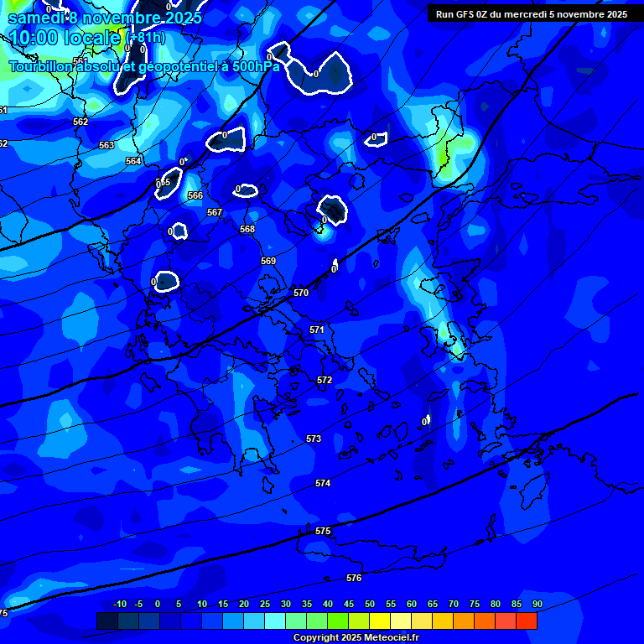Select the 568 contour label
The image size is (644, 644).
[247, 229]
